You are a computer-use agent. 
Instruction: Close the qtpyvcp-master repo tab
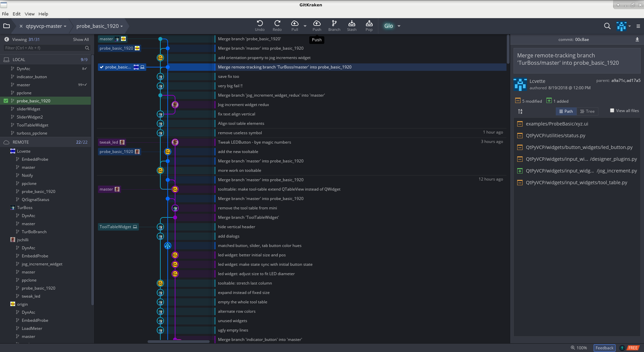21,26
